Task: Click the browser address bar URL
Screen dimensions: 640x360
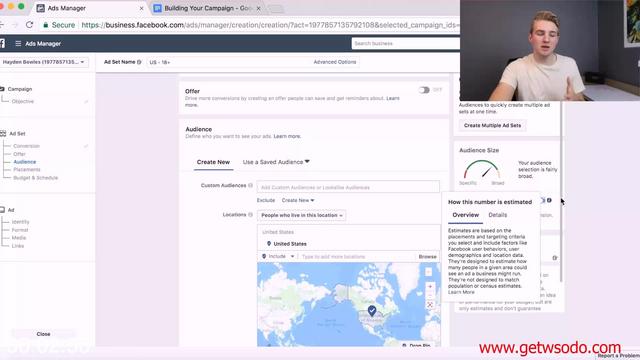Action: [x=269, y=25]
